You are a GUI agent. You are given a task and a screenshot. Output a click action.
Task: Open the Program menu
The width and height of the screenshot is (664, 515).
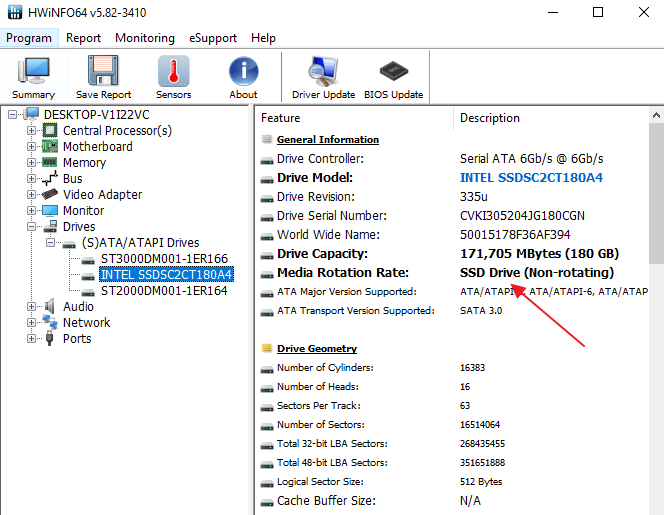click(28, 38)
